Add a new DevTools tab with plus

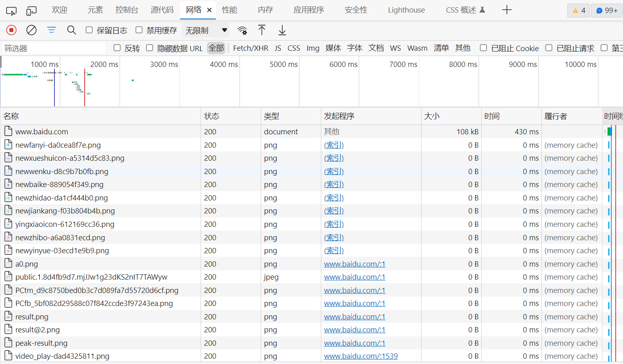507,10
